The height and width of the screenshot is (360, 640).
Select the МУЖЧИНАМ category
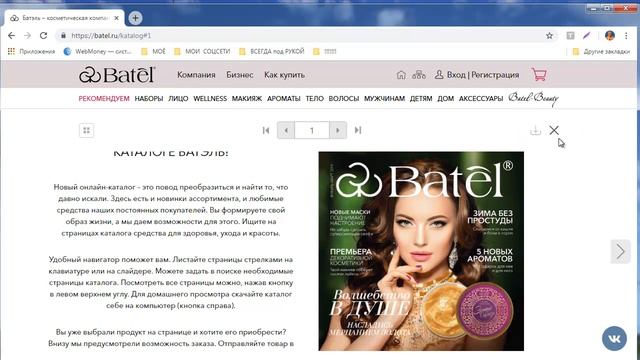point(384,98)
